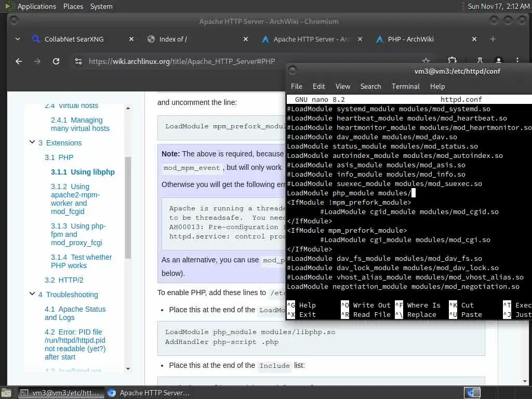Reload the ArchWiki page

coord(56,61)
